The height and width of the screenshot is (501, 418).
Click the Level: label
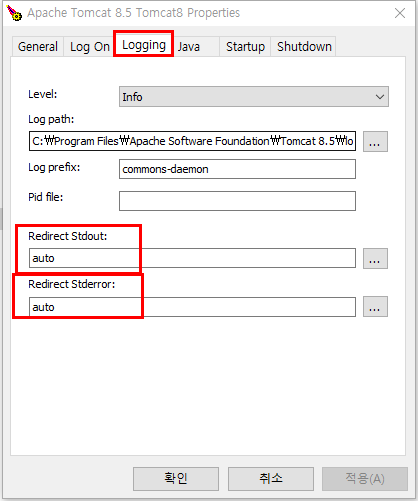43,94
